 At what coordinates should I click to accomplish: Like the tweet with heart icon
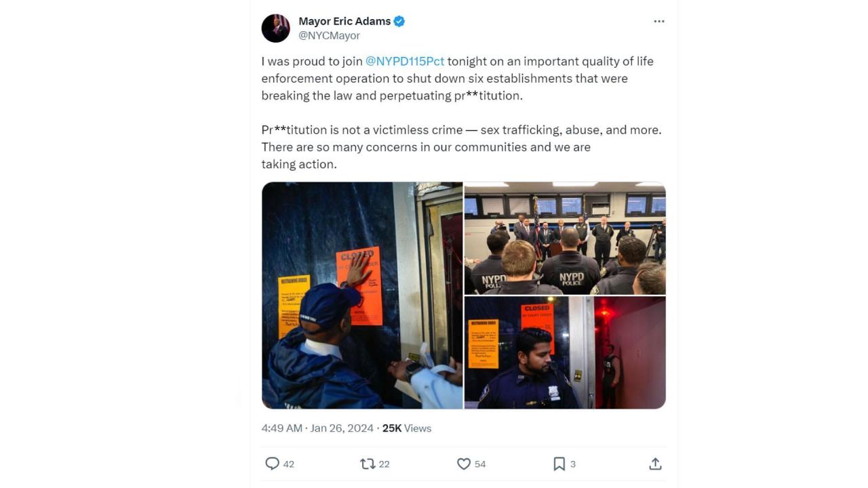coord(464,464)
